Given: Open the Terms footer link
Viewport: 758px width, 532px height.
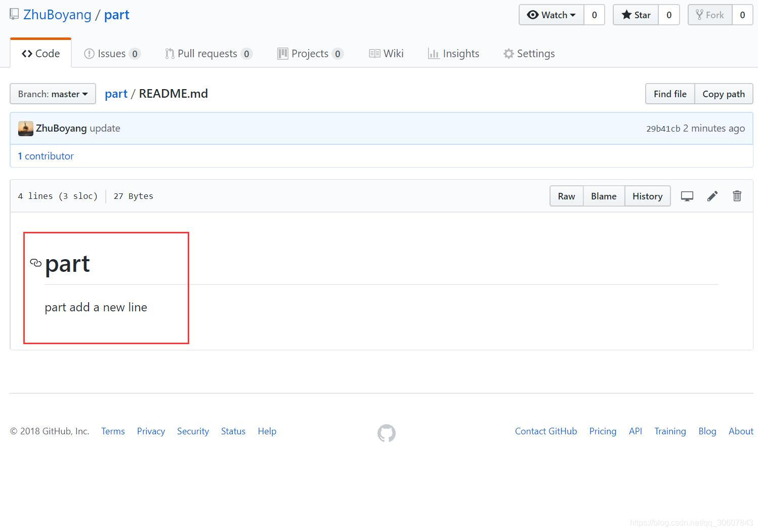Looking at the screenshot, I should (113, 431).
